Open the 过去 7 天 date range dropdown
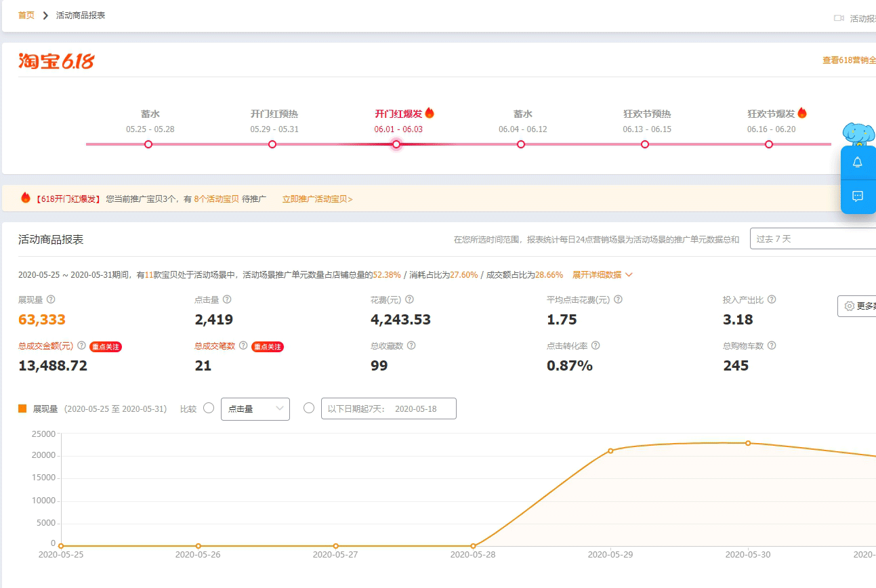876x588 pixels. coord(812,238)
